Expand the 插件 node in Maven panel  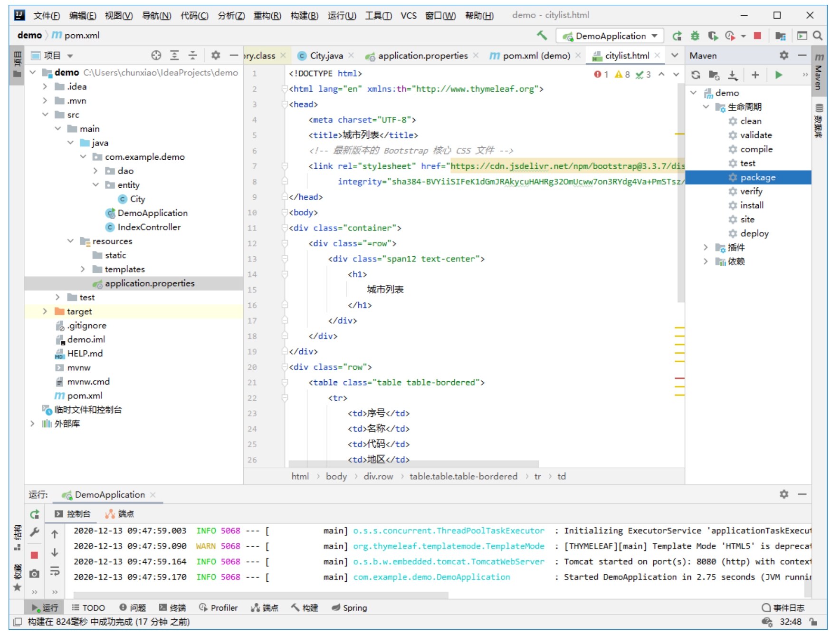point(706,247)
